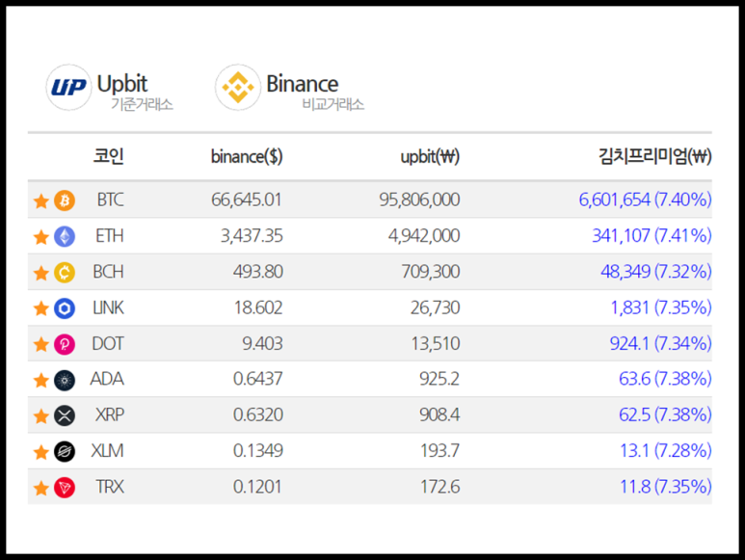Click the Binance price 3,437.35
This screenshot has width=745, height=560.
[x=252, y=235]
